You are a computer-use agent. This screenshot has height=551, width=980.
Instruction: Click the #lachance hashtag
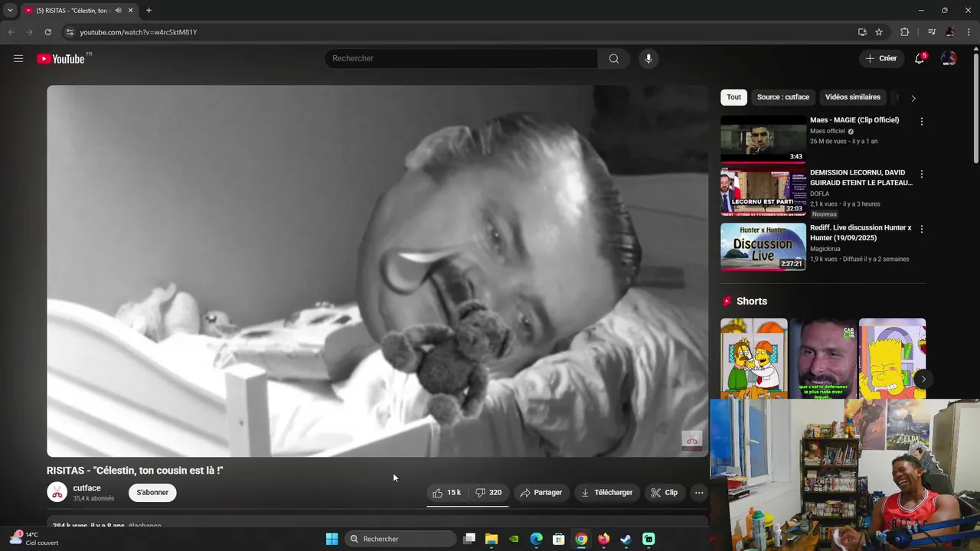coord(145,526)
